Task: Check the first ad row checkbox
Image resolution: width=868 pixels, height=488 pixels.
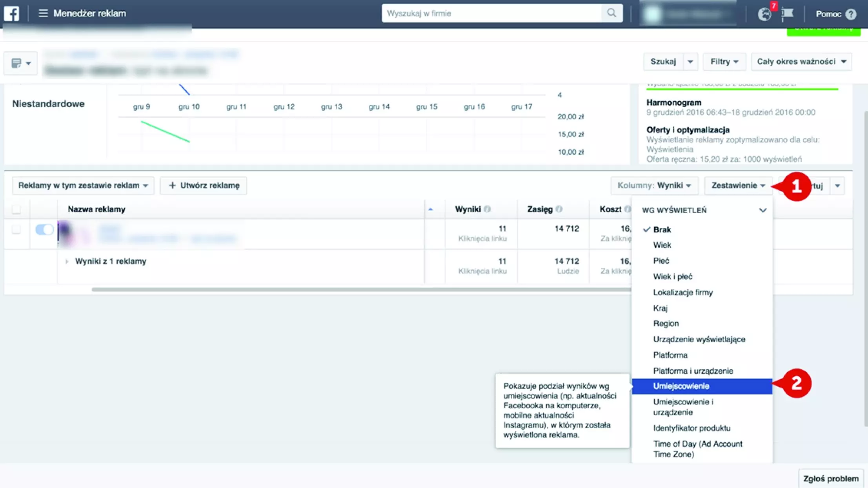Action: (16, 229)
